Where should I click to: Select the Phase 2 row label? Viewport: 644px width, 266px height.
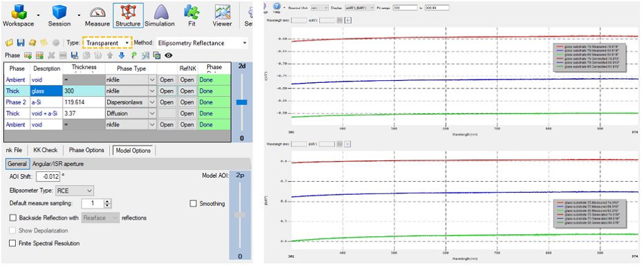[x=17, y=102]
